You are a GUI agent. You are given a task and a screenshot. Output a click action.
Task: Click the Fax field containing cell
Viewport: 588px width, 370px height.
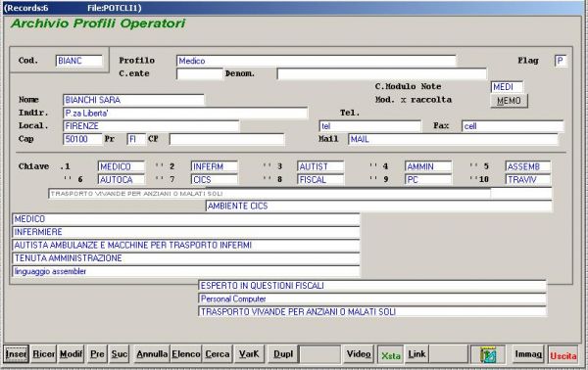click(x=513, y=126)
